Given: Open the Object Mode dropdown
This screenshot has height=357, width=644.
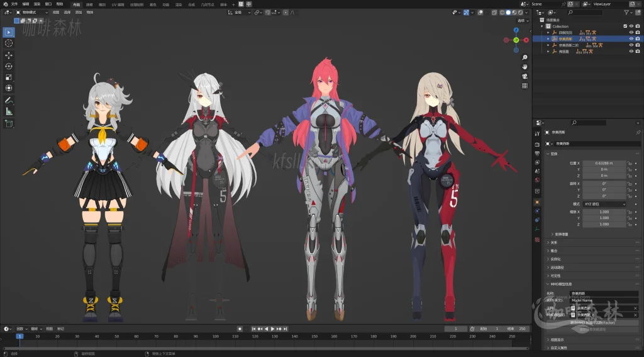Looking at the screenshot, I should pos(31,13).
